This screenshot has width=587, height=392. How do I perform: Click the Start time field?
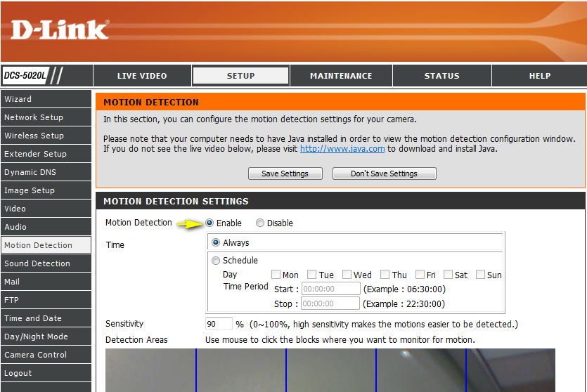pos(331,289)
